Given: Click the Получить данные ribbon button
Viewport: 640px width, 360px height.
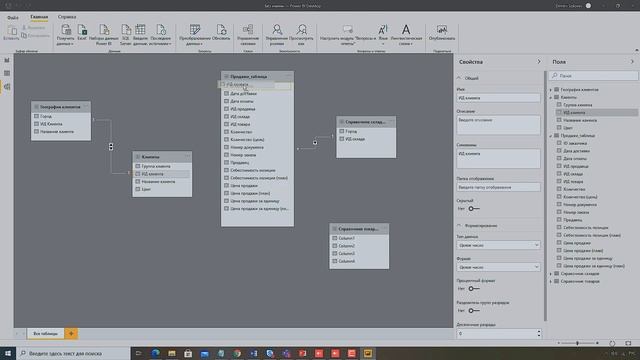Looking at the screenshot, I should [x=65, y=34].
